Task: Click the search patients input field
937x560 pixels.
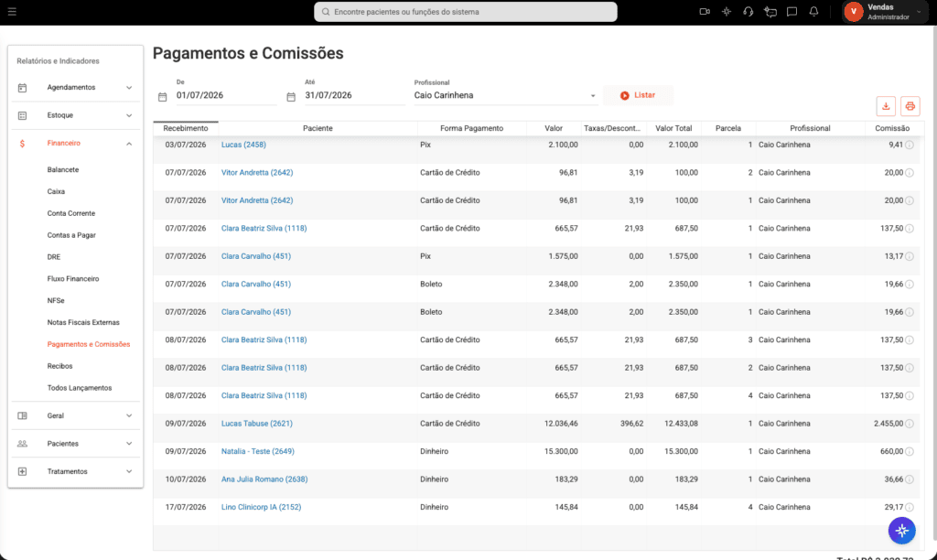Action: [466, 12]
